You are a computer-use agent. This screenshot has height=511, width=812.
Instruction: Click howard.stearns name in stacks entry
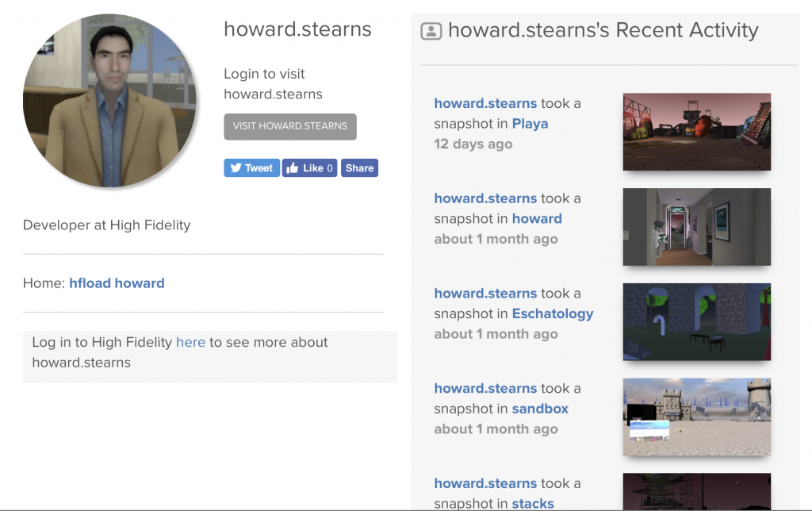point(485,483)
